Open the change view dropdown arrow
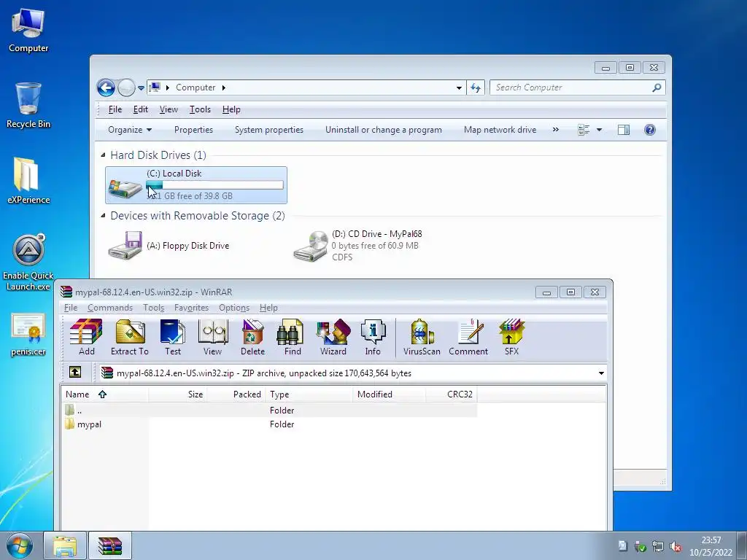Screen dimensions: 747x560 tap(600, 130)
